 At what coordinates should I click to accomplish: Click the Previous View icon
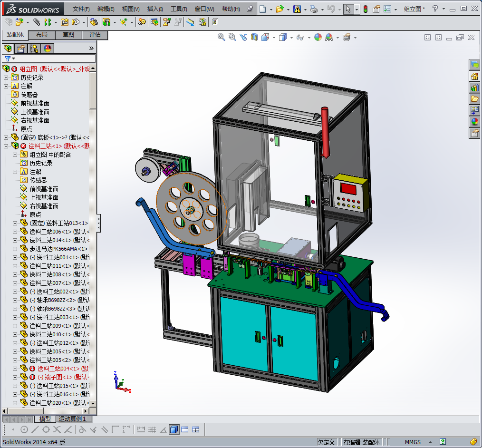[243, 37]
